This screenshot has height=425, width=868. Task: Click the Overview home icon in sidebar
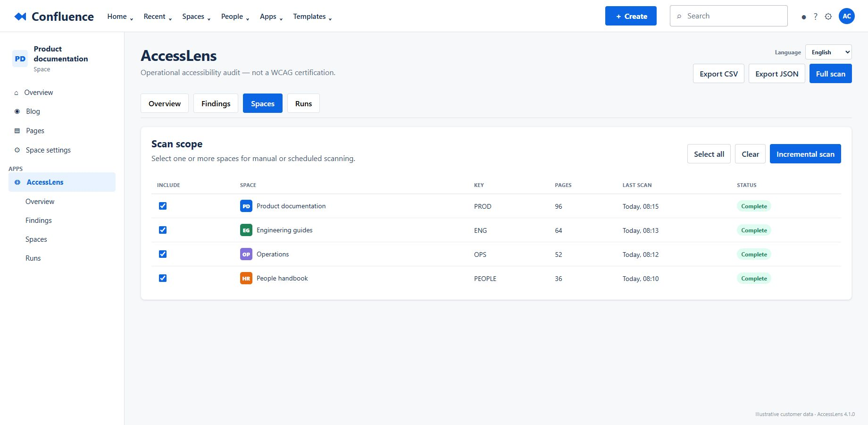click(x=17, y=93)
